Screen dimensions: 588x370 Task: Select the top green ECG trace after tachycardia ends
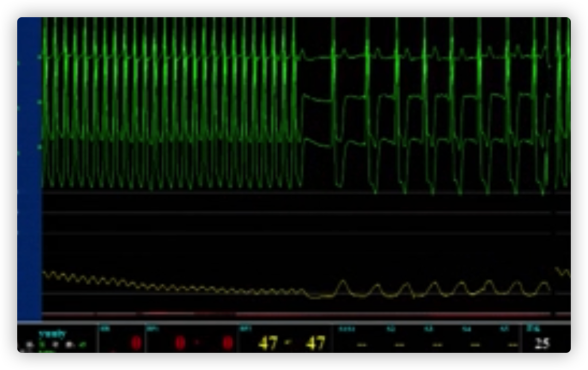425,56
